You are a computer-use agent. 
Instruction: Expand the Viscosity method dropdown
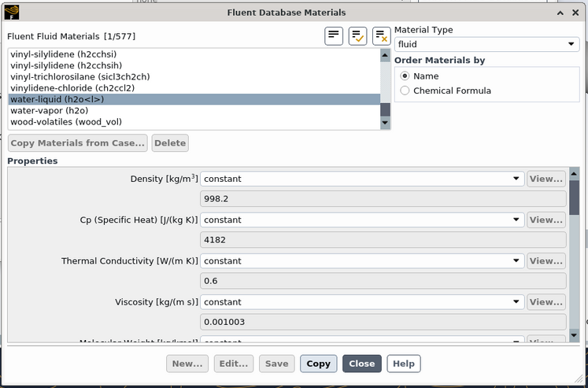coord(362,301)
